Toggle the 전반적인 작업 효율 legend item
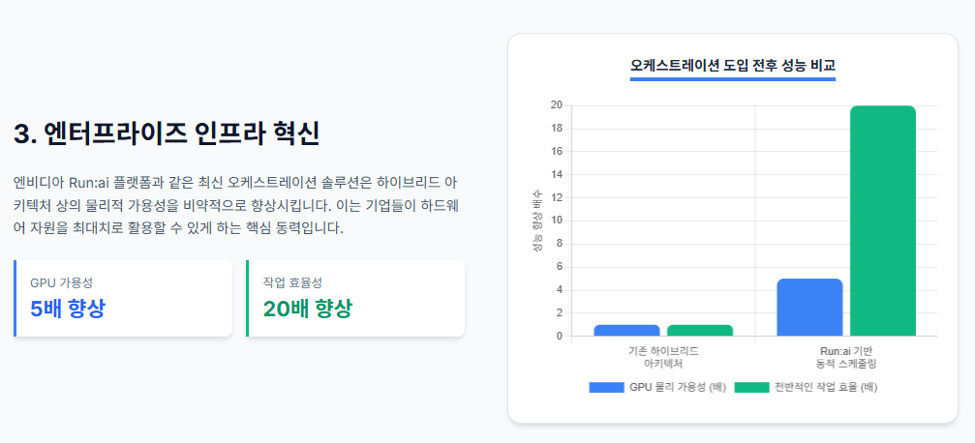Image resolution: width=975 pixels, height=443 pixels. pyautogui.click(x=805, y=387)
